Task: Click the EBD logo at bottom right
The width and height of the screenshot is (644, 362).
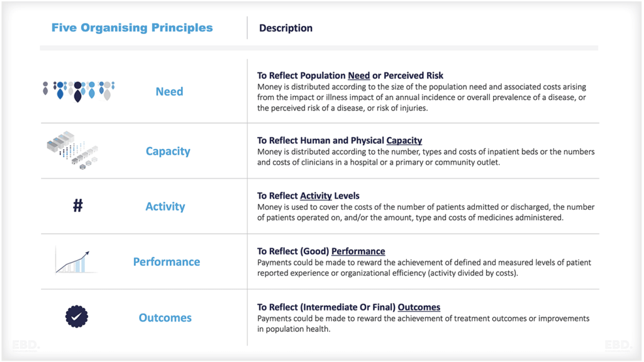Action: pos(617,345)
